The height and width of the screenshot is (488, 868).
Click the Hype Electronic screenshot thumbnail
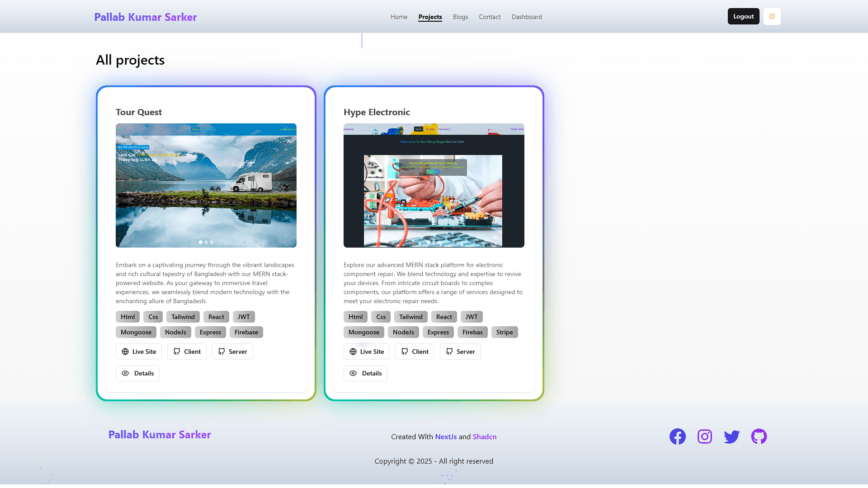pos(434,185)
